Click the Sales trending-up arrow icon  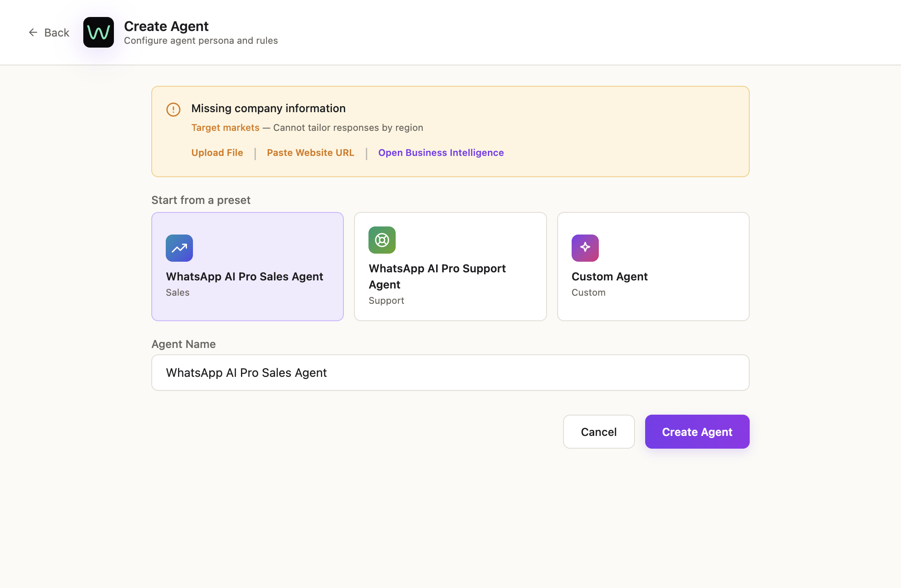[179, 248]
